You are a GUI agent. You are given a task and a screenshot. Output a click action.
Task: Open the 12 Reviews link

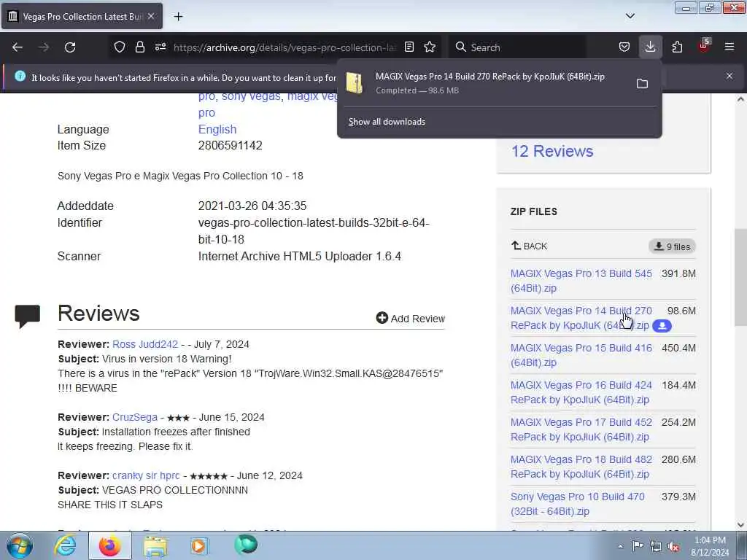pos(552,152)
